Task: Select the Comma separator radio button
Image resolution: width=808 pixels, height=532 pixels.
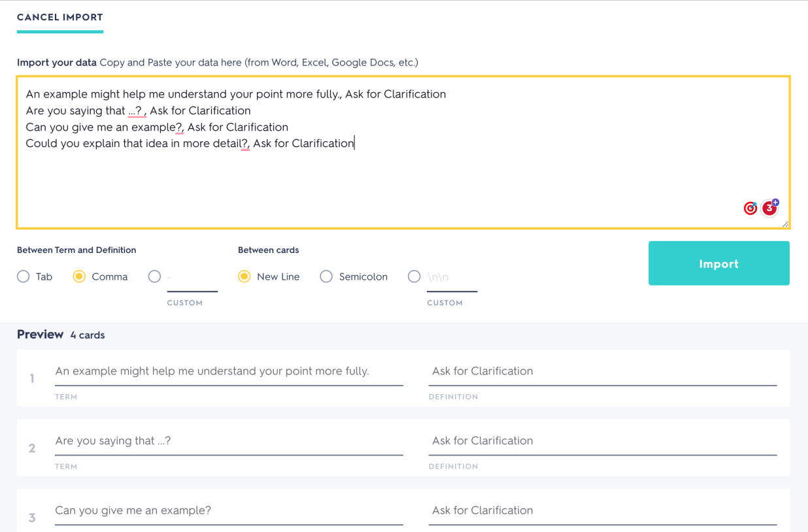Action: click(79, 276)
